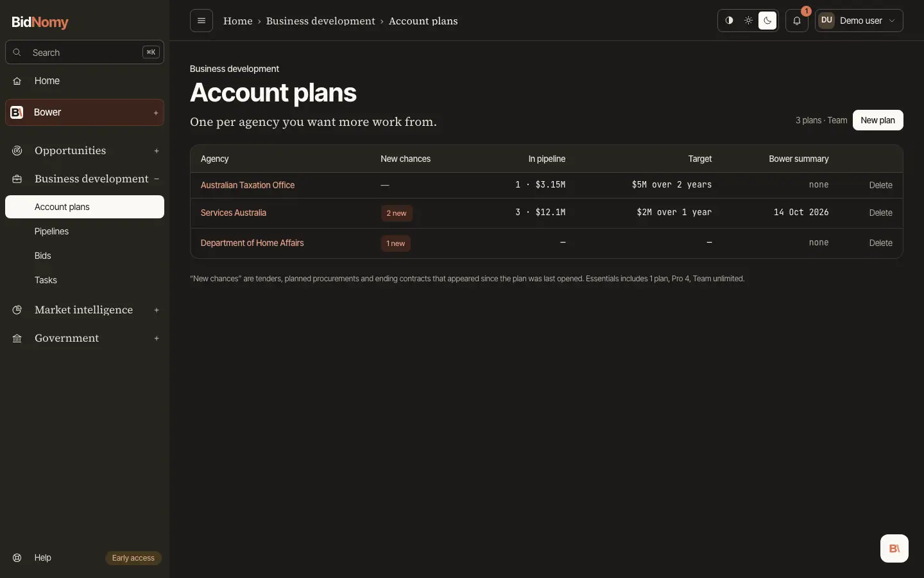This screenshot has width=924, height=578.
Task: Click the Bower logo icon in sidebar
Action: (x=17, y=112)
